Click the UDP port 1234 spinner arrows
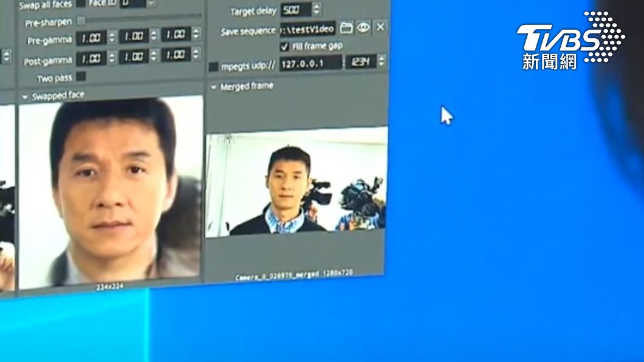The width and height of the screenshot is (644, 362). tap(381, 61)
